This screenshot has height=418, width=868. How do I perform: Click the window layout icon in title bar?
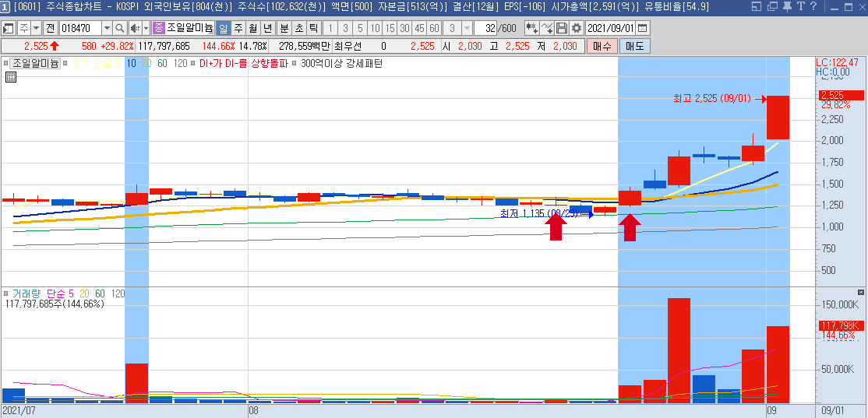coord(756,7)
